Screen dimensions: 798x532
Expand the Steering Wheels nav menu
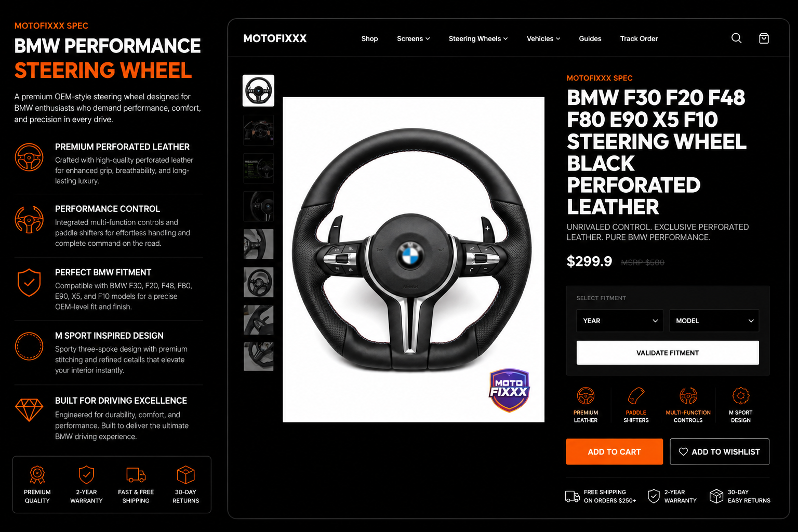click(x=478, y=38)
